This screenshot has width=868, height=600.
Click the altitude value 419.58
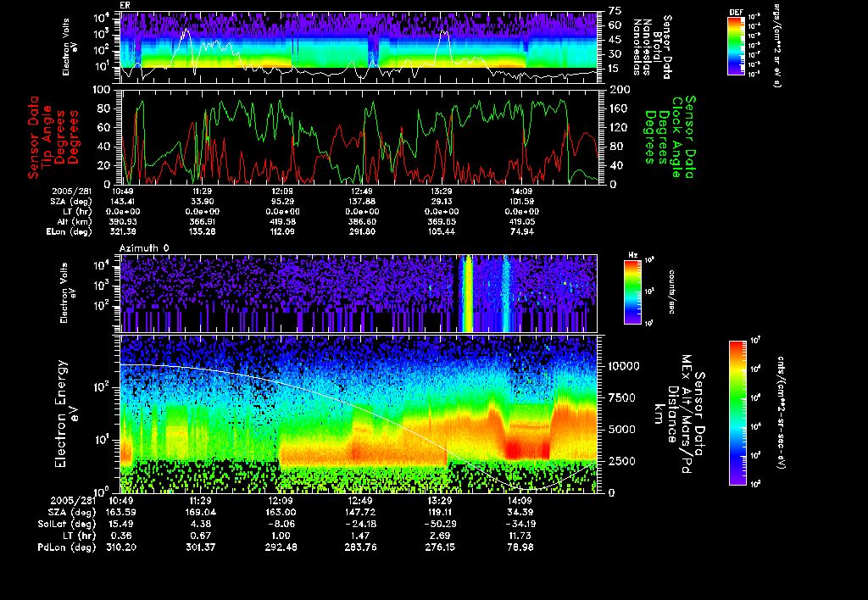coord(282,221)
